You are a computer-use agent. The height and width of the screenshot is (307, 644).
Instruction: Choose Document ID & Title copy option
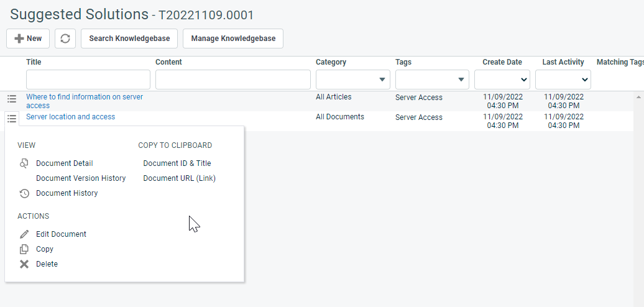point(177,163)
